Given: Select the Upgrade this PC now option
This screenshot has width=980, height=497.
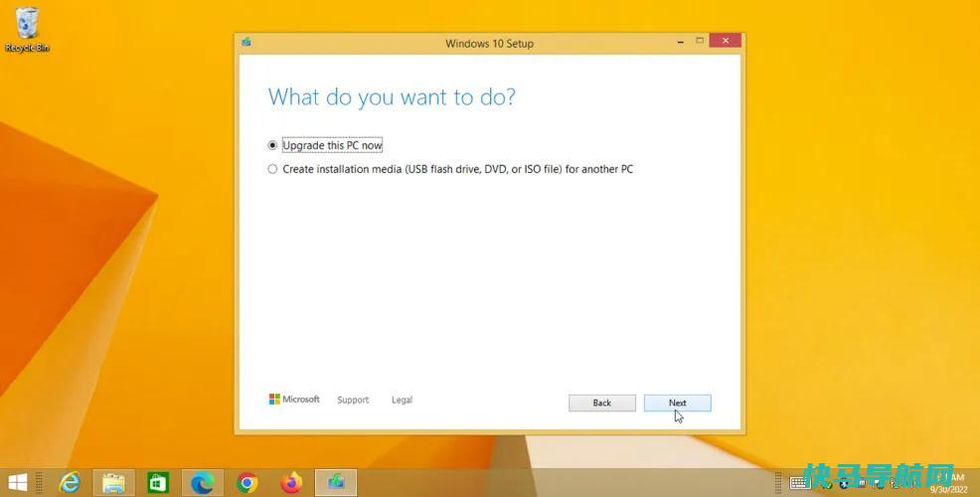Looking at the screenshot, I should coord(326,145).
